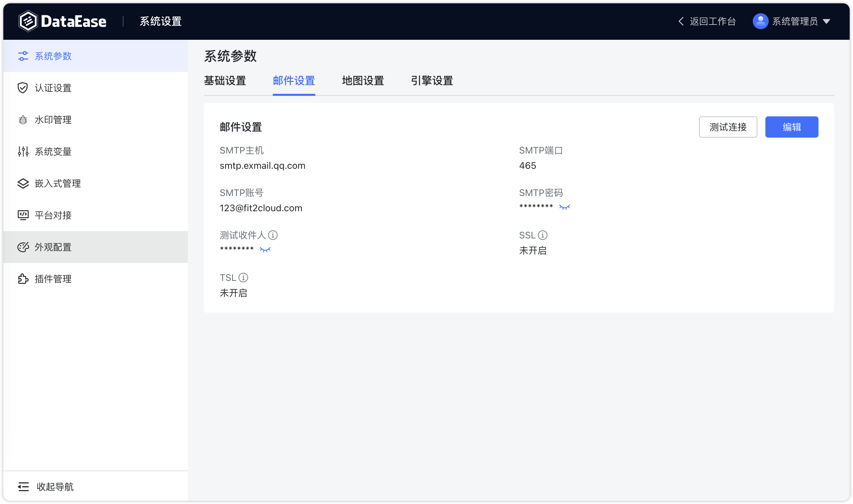The image size is (853, 504).
Task: Click the SMTP账号 label
Action: coord(241,193)
